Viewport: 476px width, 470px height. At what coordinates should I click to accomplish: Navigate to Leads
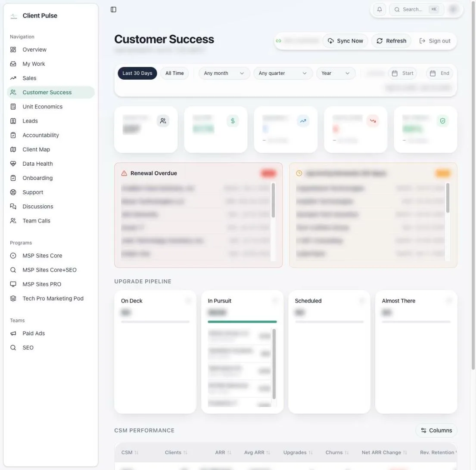50,121
